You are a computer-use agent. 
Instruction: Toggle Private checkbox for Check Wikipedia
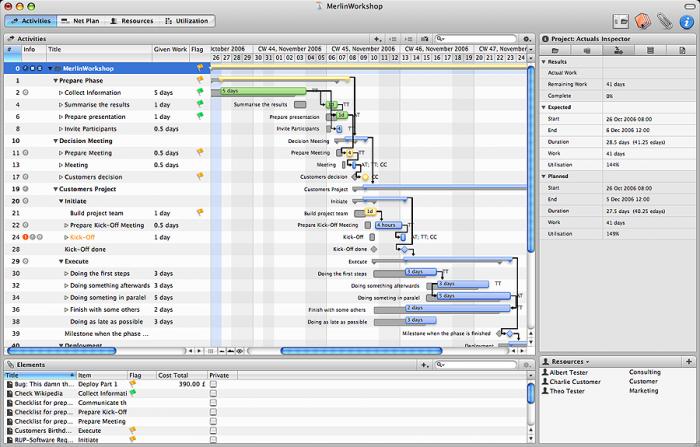(213, 393)
